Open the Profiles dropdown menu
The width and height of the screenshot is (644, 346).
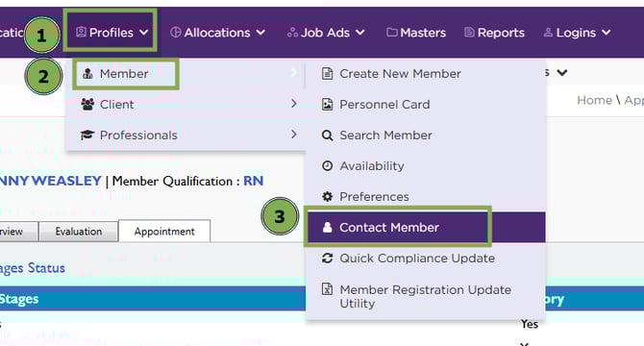pyautogui.click(x=111, y=33)
